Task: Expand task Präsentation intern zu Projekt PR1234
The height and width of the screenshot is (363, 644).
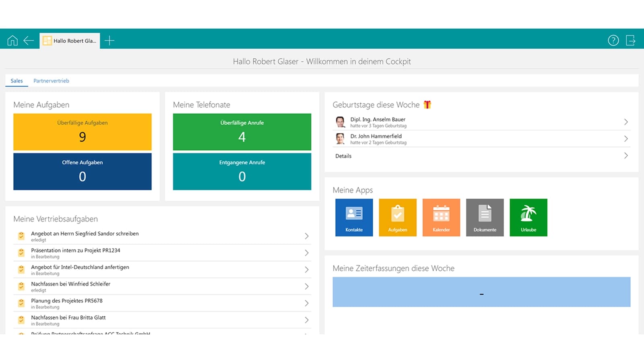Action: coord(306,253)
